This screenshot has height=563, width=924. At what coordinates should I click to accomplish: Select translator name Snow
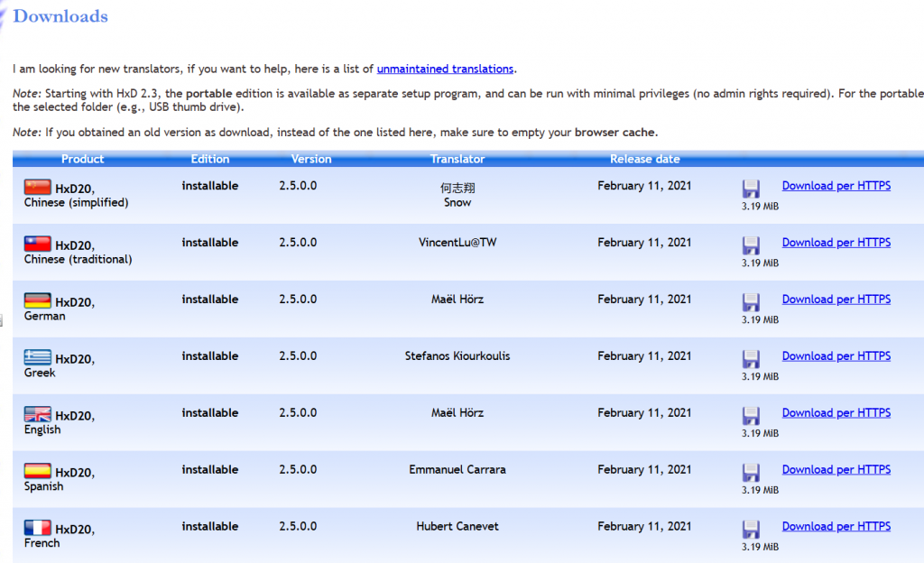[x=457, y=202]
